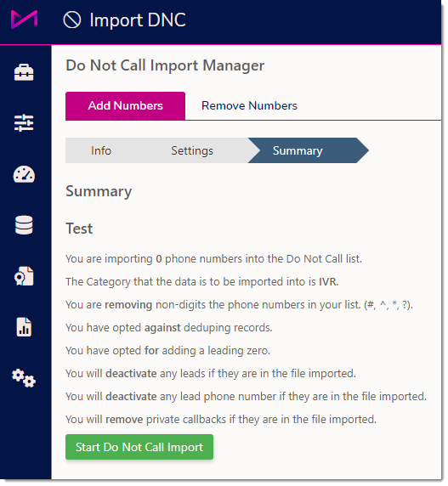Open the certificate document icon
The height and width of the screenshot is (486, 448).
coord(24,276)
